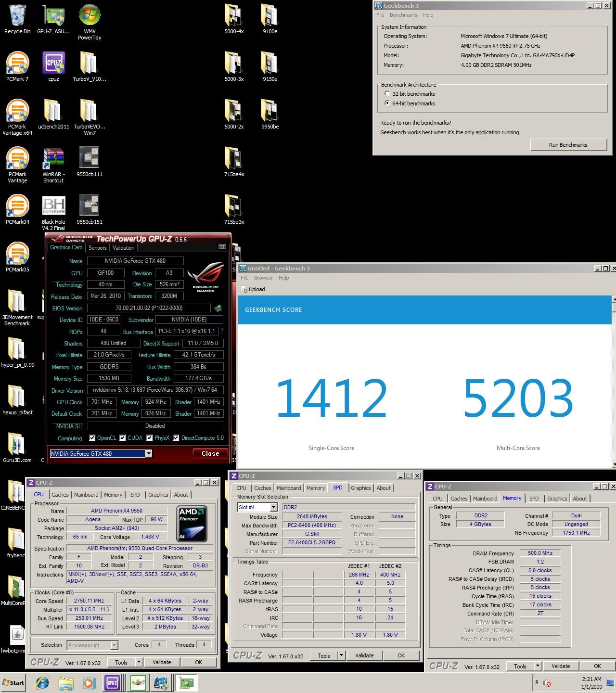Viewport: 616px width, 693px height.
Task: Open TurboV_V10 folder on desktop
Action: [x=90, y=67]
